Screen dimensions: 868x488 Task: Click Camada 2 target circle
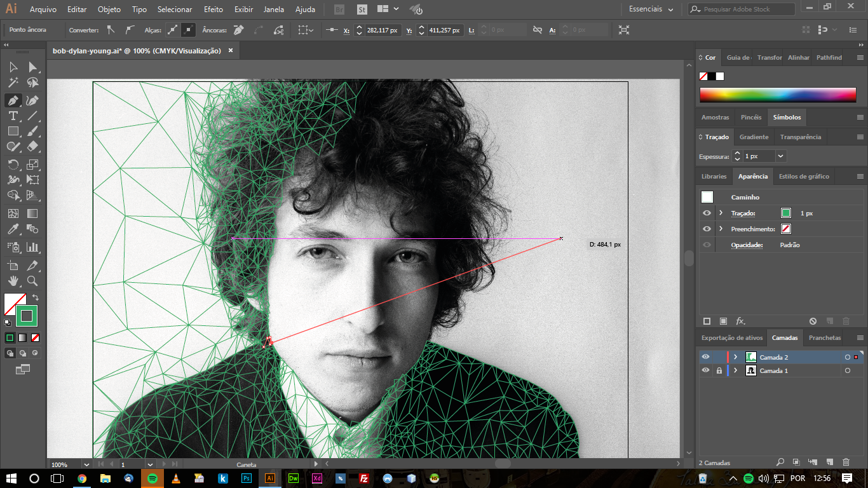pyautogui.click(x=848, y=357)
